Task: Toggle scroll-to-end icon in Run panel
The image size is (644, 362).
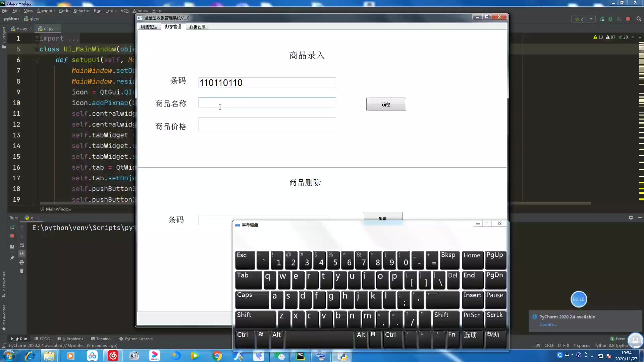Action: (22, 253)
